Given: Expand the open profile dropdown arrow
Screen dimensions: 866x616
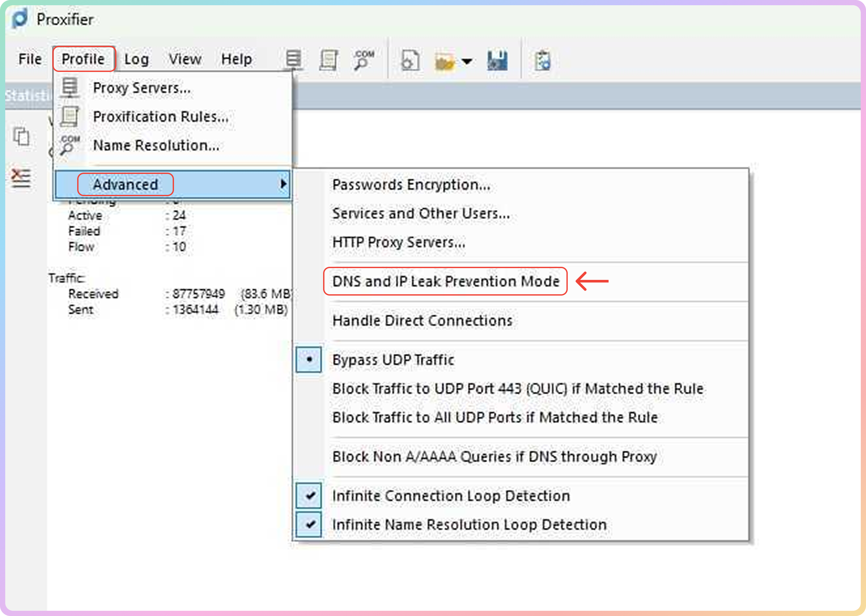Looking at the screenshot, I should coord(467,61).
